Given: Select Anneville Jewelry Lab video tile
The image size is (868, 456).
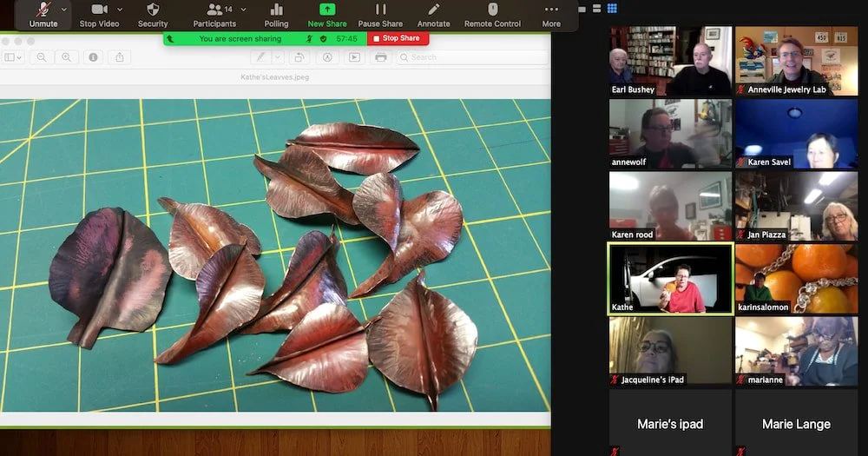Looking at the screenshot, I should pyautogui.click(x=797, y=61).
